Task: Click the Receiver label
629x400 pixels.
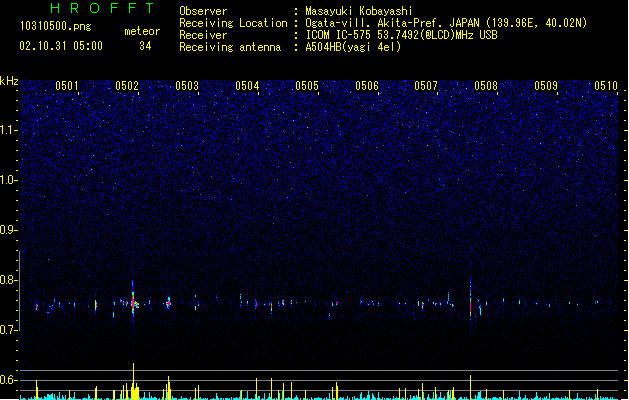Action: click(203, 35)
